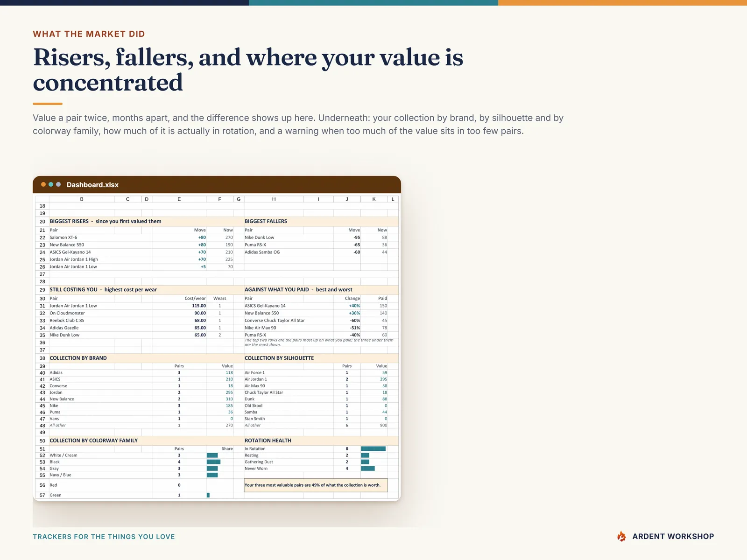Select the Salomon XT-6 cell
This screenshot has width=747, height=560.
point(100,238)
